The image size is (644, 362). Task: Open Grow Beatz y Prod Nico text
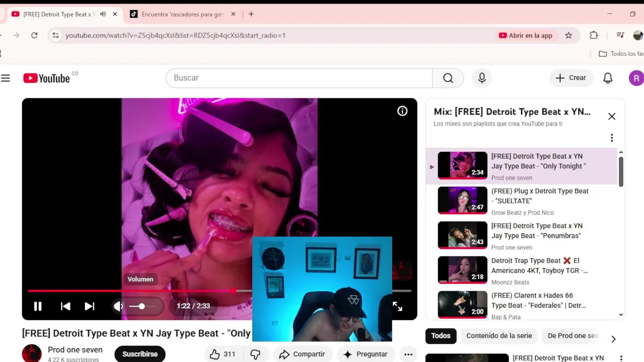(x=522, y=213)
